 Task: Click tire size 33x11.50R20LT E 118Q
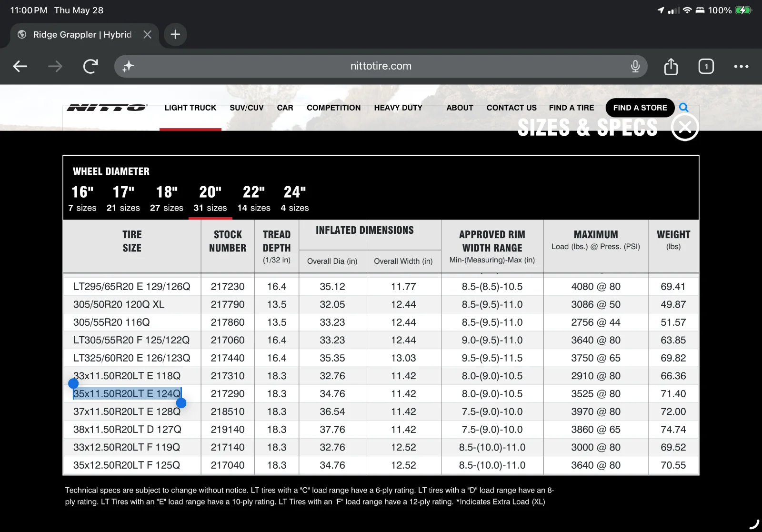[x=127, y=376]
